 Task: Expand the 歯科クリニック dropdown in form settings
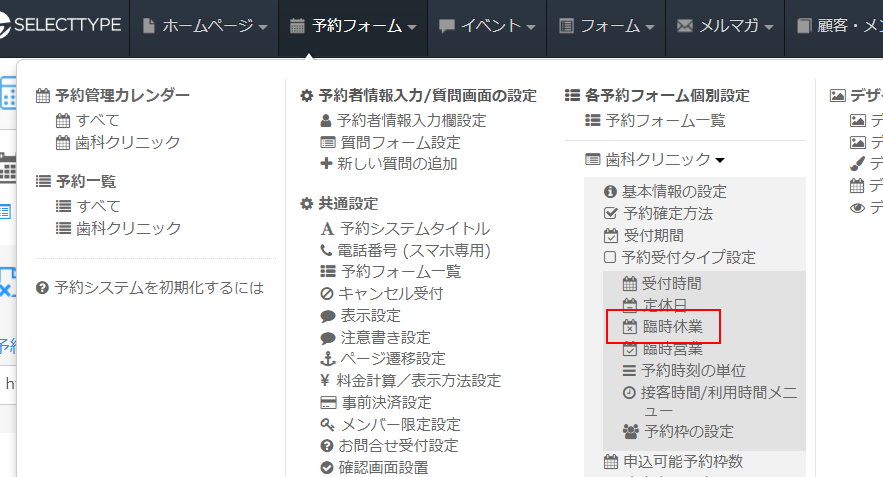click(x=664, y=159)
